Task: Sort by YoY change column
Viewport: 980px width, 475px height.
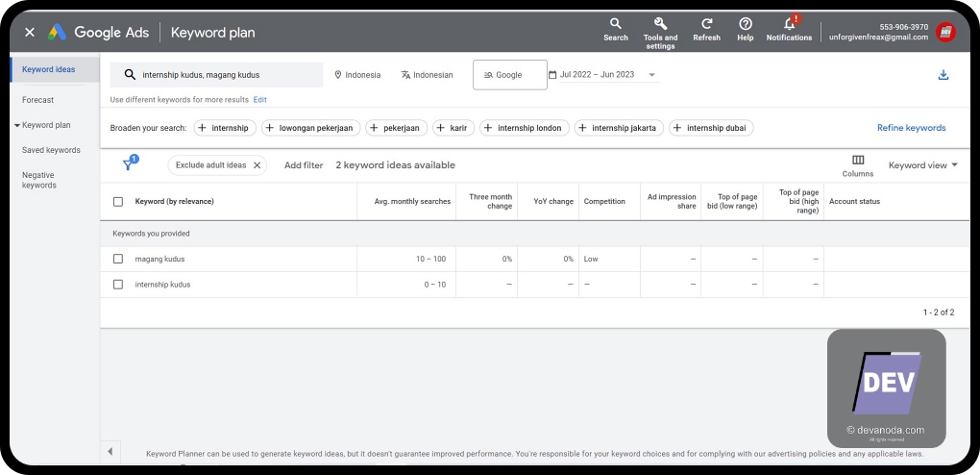Action: pyautogui.click(x=553, y=202)
